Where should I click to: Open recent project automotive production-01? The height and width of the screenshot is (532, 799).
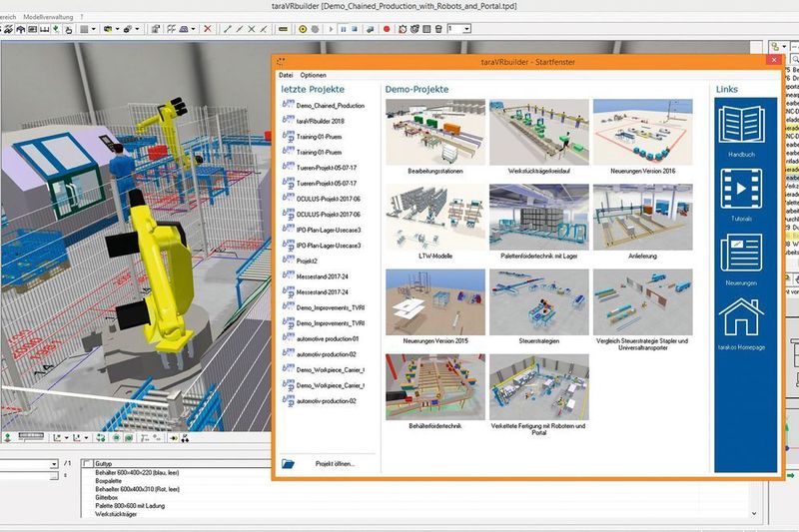tap(328, 338)
